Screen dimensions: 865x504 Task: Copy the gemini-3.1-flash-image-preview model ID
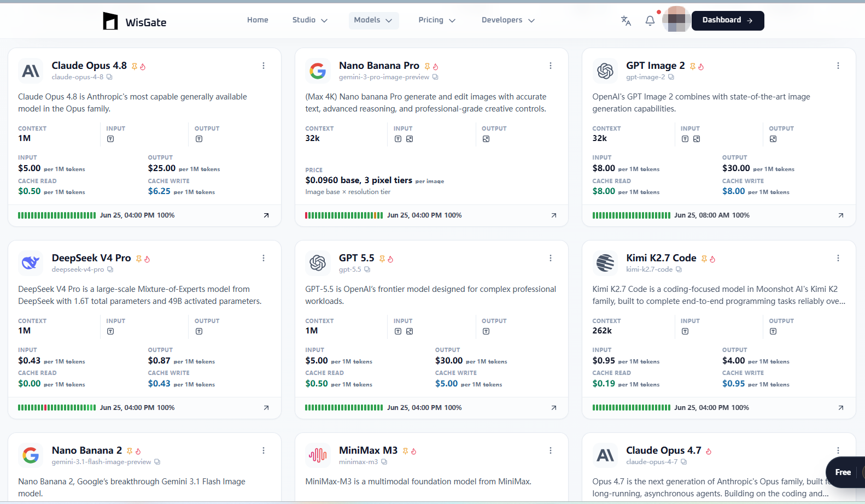coord(157,462)
